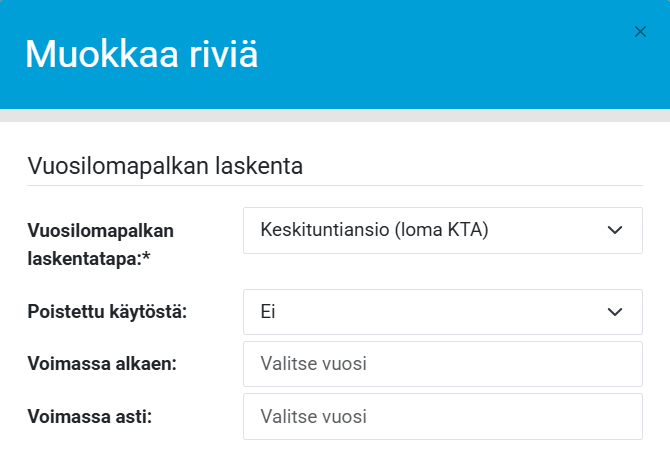The height and width of the screenshot is (449, 670).
Task: Open the Vuosilomapalkan laskentatapa dropdown
Action: click(442, 231)
